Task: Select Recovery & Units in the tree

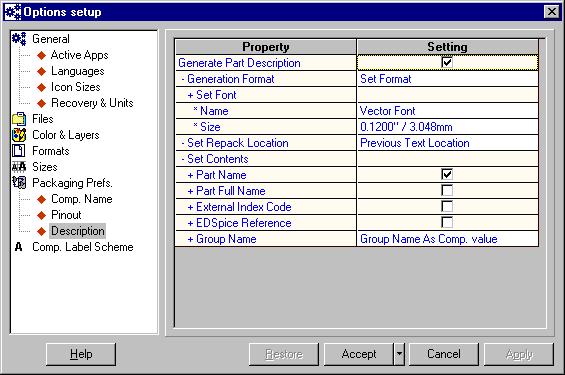Action: click(92, 103)
